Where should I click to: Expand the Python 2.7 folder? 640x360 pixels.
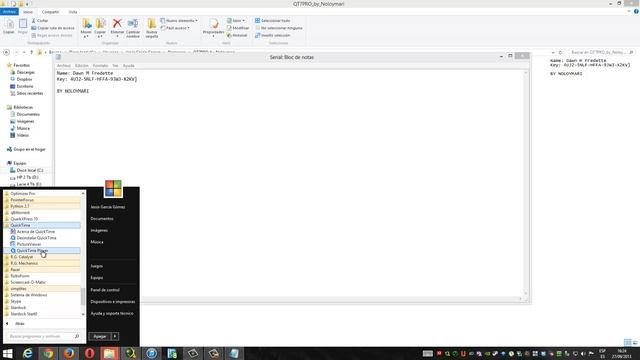point(20,206)
